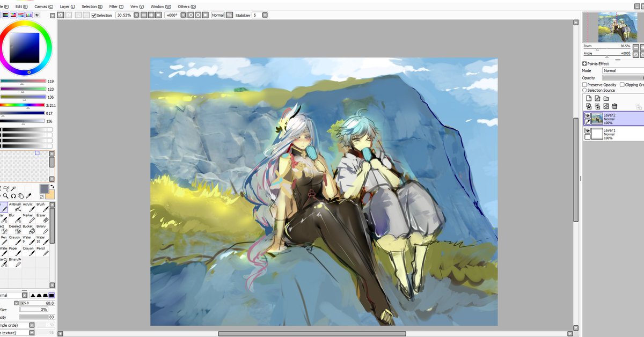
Task: Activate the lasso selection tool
Action: pos(6,188)
